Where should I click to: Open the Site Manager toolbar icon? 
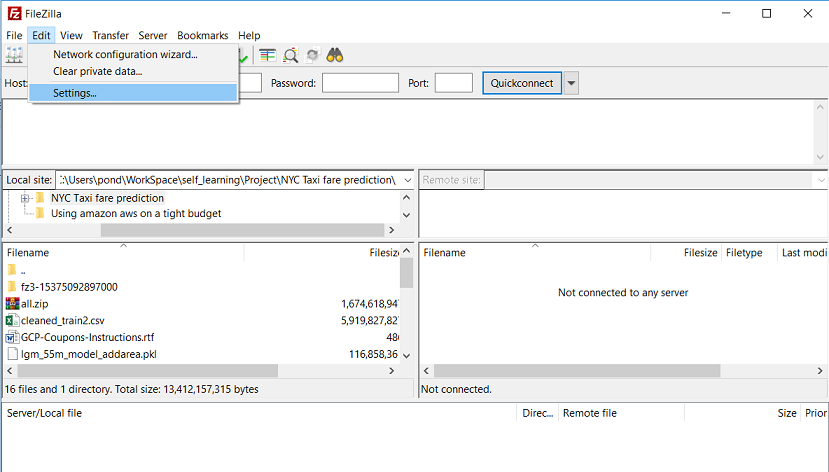(14, 55)
